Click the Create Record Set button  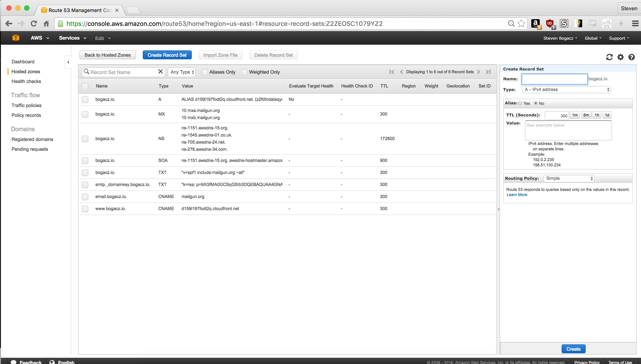tap(167, 55)
